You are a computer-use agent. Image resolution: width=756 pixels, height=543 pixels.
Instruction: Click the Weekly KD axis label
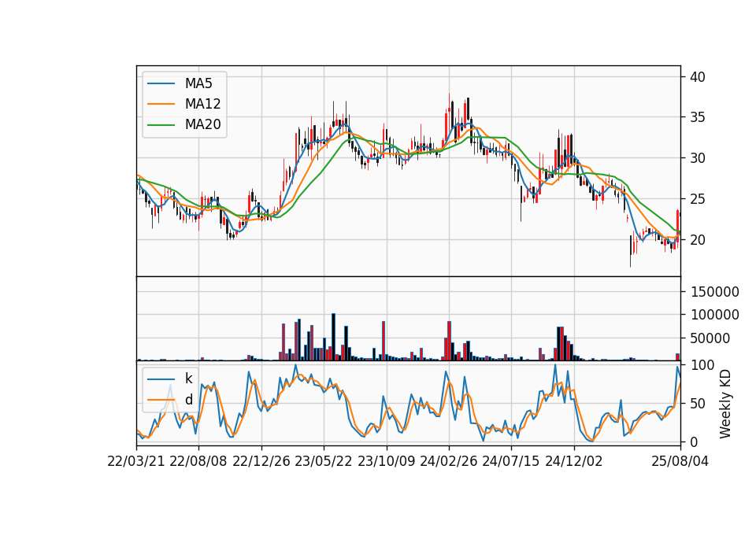coord(724,404)
